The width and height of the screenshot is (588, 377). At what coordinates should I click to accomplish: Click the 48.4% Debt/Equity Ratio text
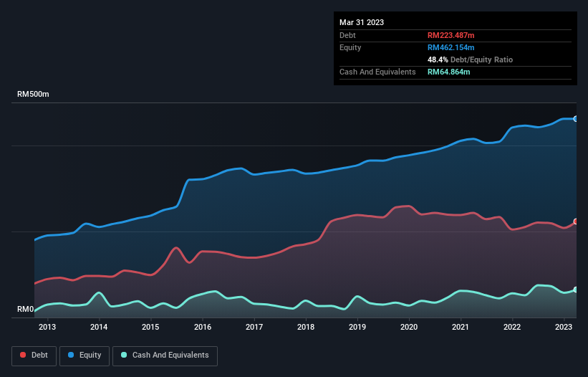pyautogui.click(x=470, y=59)
